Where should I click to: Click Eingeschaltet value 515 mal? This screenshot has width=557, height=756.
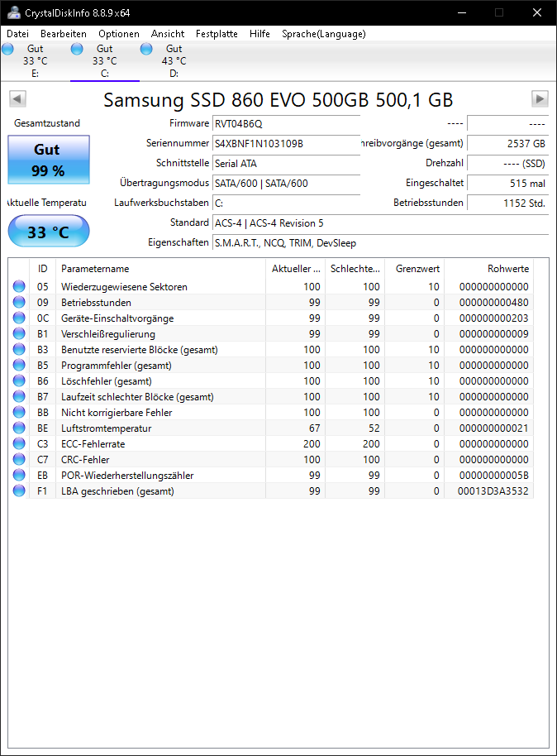[x=508, y=184]
